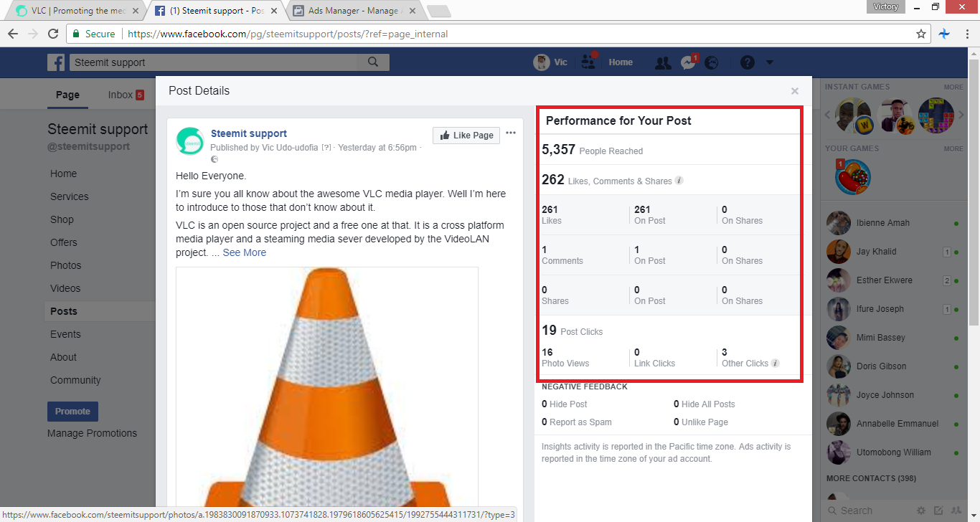Switch to the Page tab
The image size is (980, 522).
coord(67,95)
